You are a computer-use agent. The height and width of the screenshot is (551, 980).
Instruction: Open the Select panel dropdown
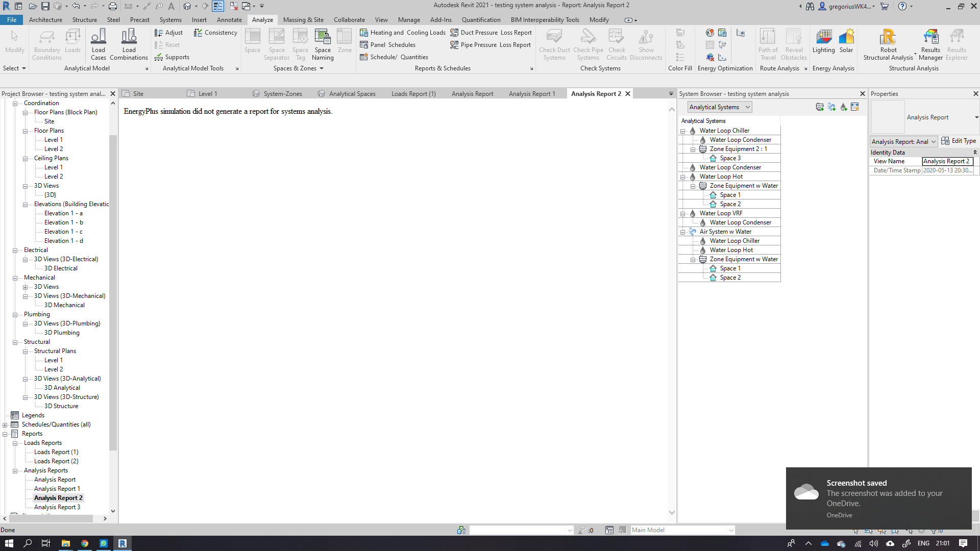click(x=14, y=68)
